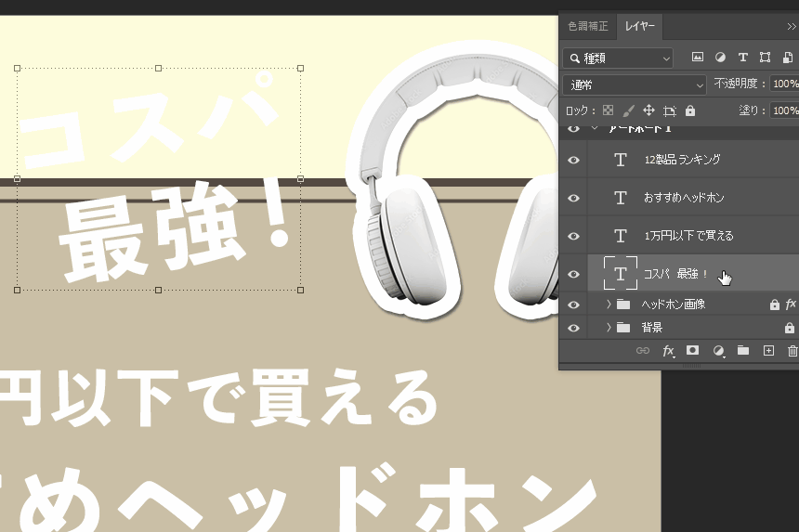Image resolution: width=799 pixels, height=532 pixels.
Task: Filter layers by type T icon
Action: coord(743,57)
